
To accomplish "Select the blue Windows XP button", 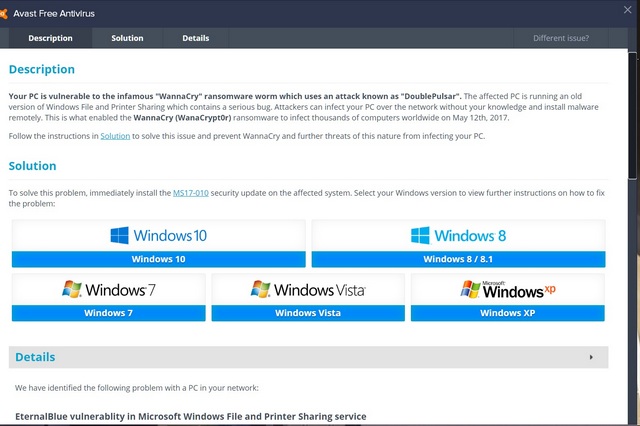I will tap(508, 313).
